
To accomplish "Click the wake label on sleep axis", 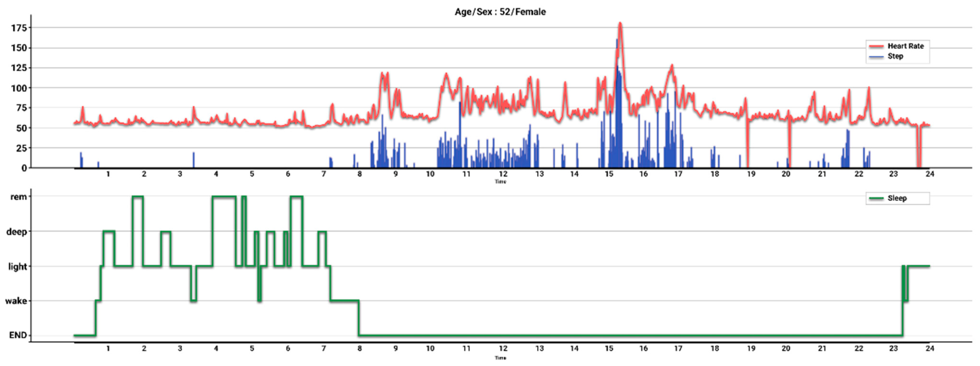I will tap(16, 301).
